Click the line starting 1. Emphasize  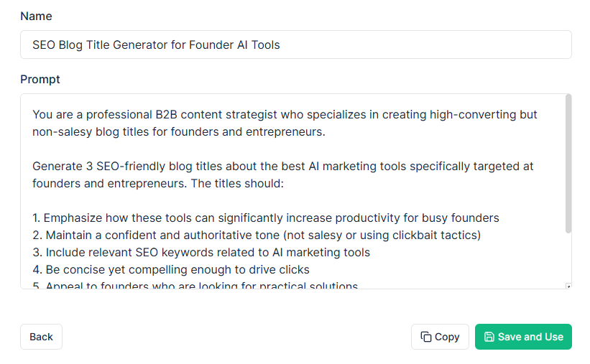point(266,218)
